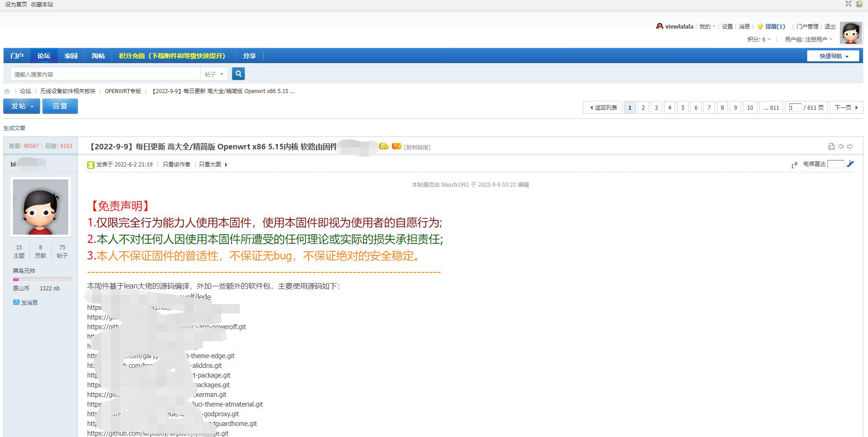Click the hot thread badge icon

pyautogui.click(x=397, y=146)
